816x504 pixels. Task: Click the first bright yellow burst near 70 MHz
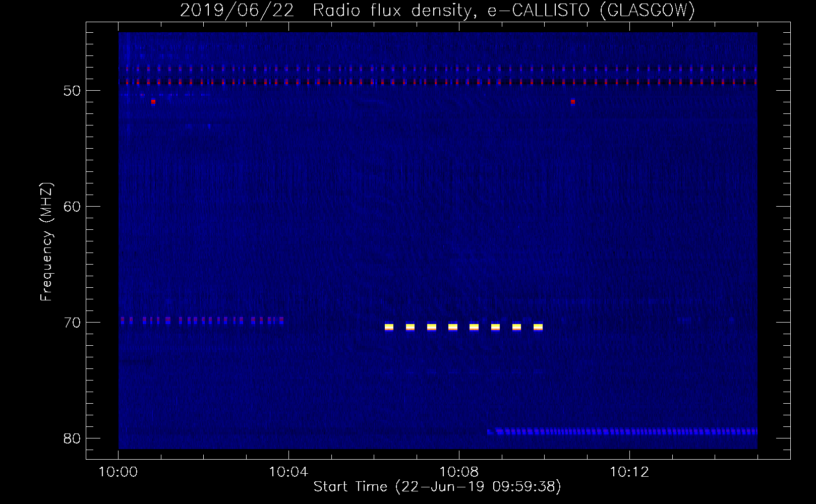tap(389, 327)
